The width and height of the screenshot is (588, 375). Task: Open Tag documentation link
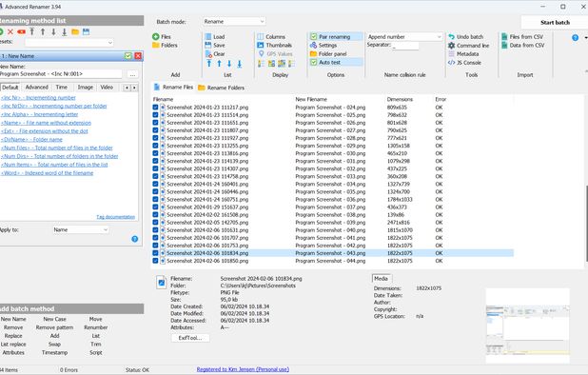tap(115, 217)
